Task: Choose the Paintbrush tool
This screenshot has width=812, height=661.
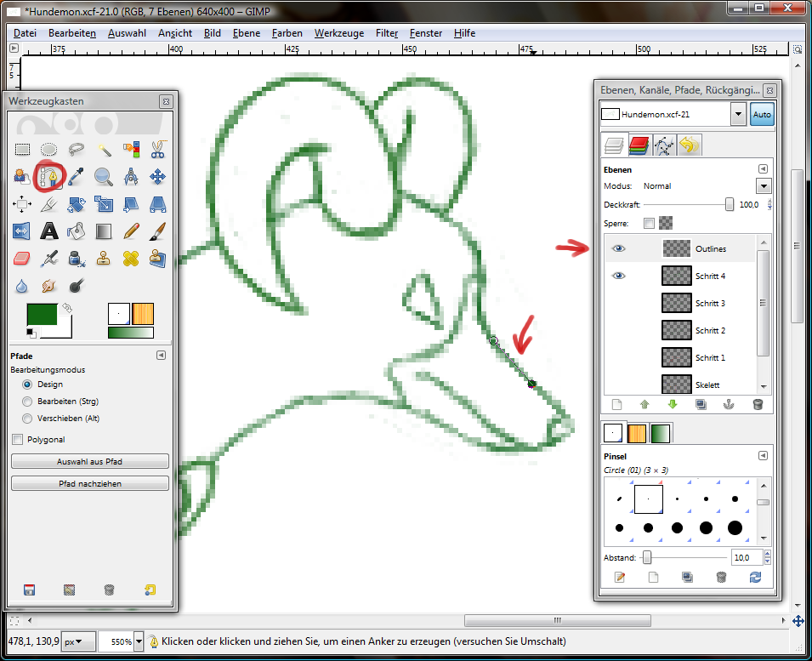Action: tap(158, 231)
